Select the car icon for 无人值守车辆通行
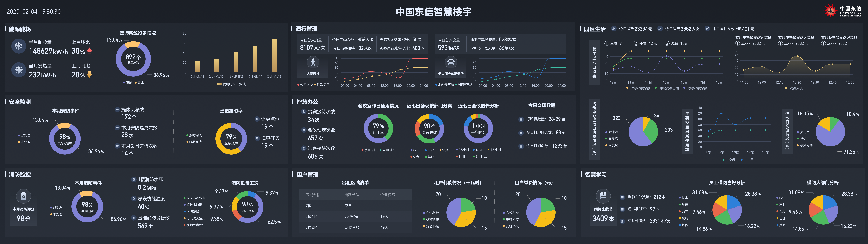This screenshot has width=868, height=244. 451,62
